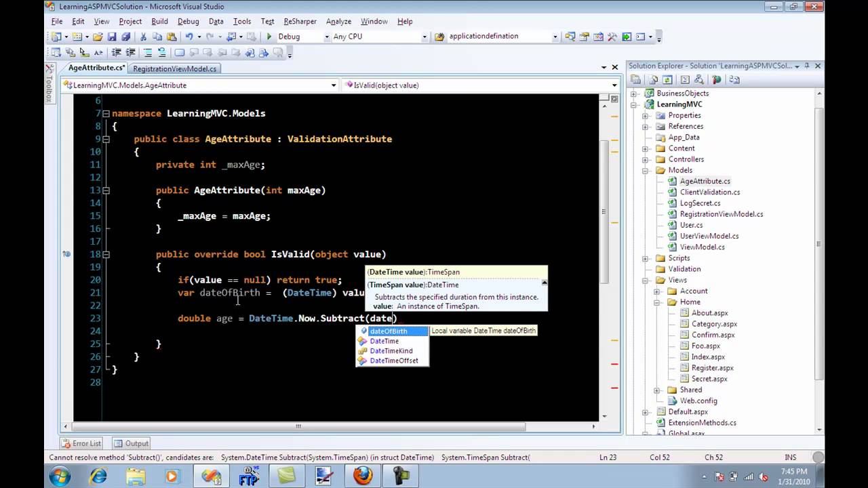The image size is (868, 488).
Task: Open Register.aspx in Solution Explorer
Action: tap(712, 367)
